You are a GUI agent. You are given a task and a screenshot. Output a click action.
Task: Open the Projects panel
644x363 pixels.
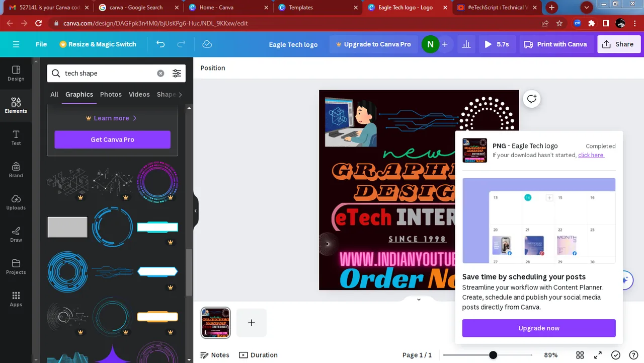(x=16, y=267)
